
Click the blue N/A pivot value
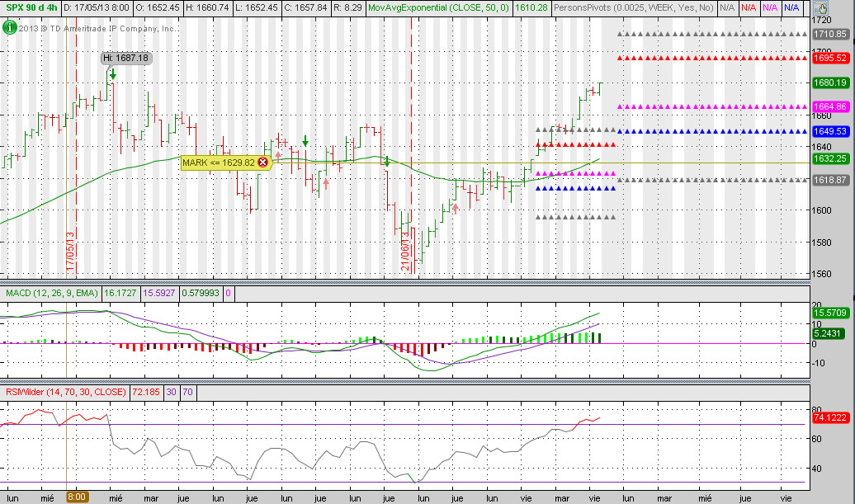(x=791, y=7)
